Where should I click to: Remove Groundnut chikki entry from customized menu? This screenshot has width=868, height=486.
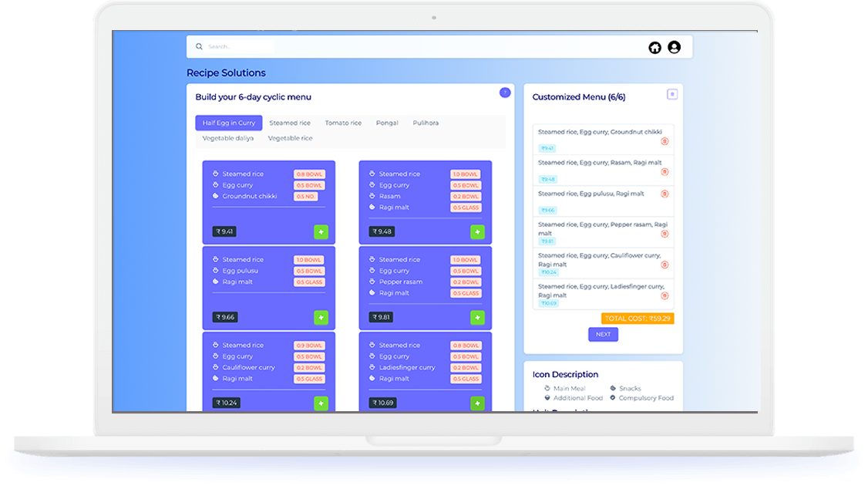click(x=664, y=141)
